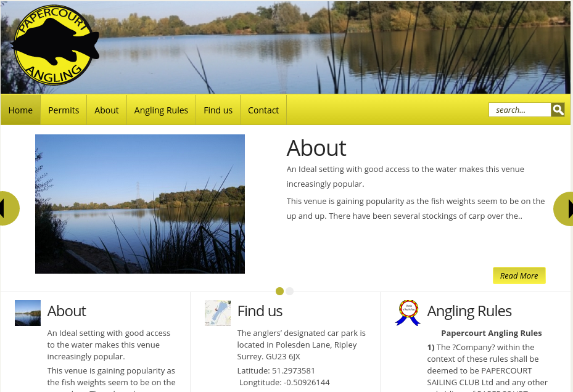Image resolution: width=573 pixels, height=392 pixels.
Task: Go to the previous slide with left arrow
Action: pyautogui.click(x=9, y=208)
